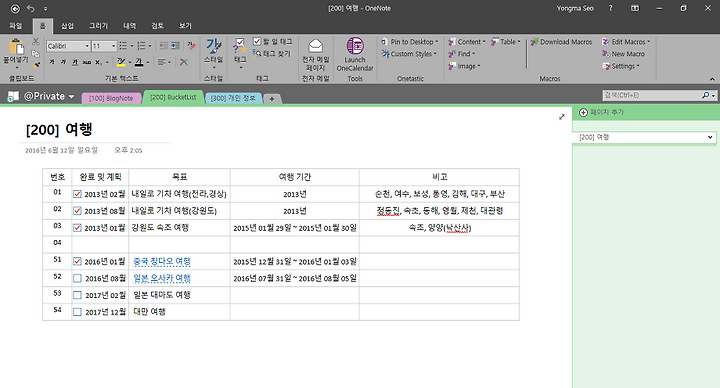The image size is (720, 388).
Task: Toggle the 할 일 태그 to-do tag checkbox
Action: click(x=257, y=41)
